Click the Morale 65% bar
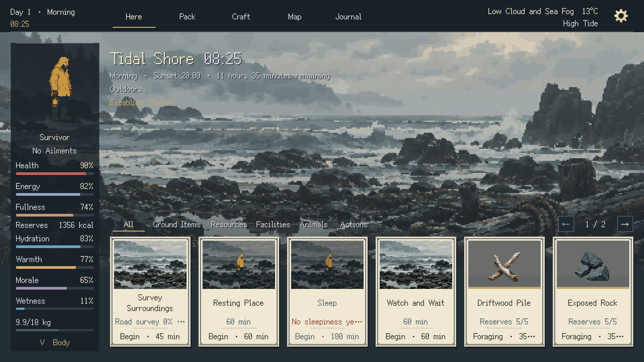644x362 pixels. (x=55, y=288)
